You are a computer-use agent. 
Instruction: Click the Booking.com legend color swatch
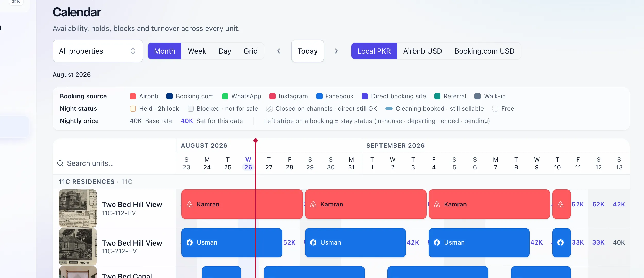[x=170, y=96]
